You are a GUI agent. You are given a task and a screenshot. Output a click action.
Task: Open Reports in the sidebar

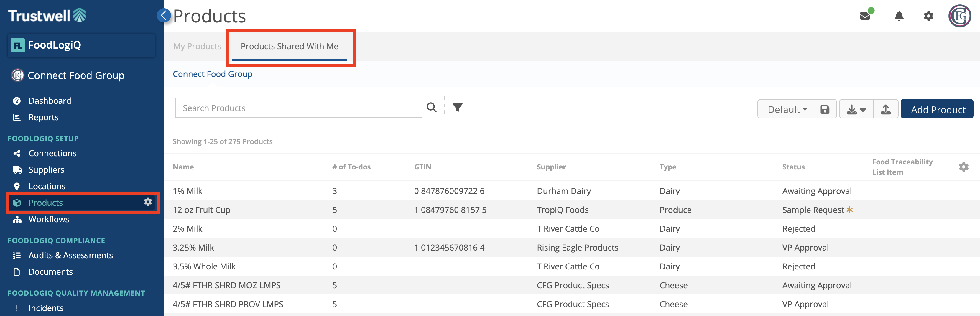point(43,118)
